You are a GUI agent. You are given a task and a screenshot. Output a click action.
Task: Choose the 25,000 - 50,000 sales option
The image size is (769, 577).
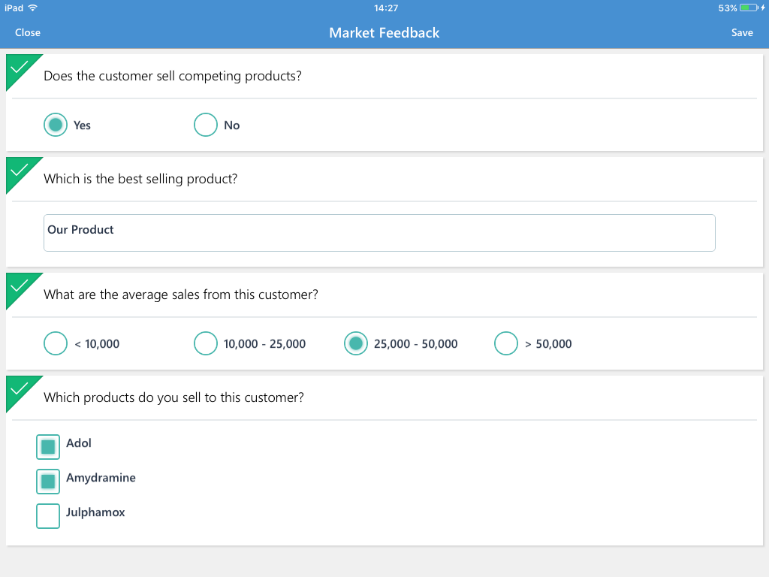pos(356,344)
